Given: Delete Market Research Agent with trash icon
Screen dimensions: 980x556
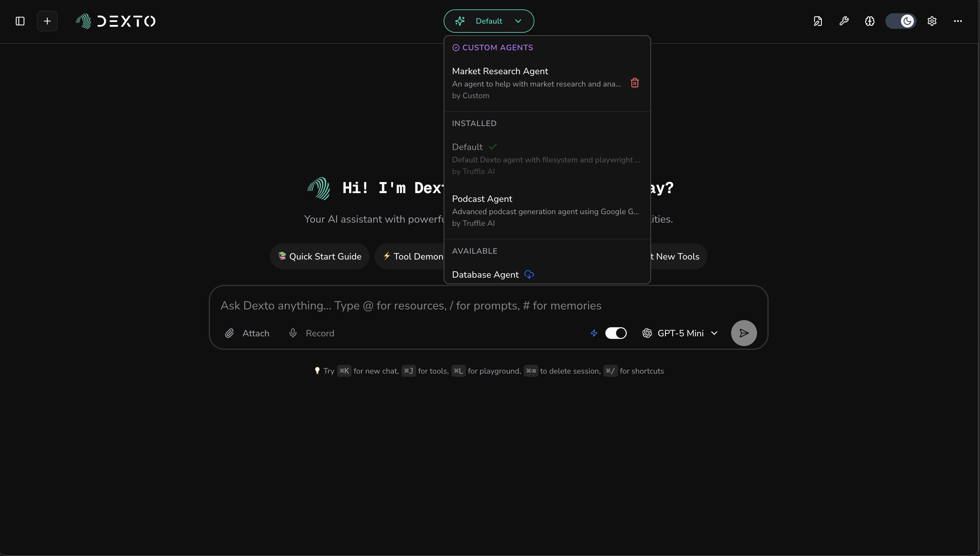Looking at the screenshot, I should [x=634, y=83].
